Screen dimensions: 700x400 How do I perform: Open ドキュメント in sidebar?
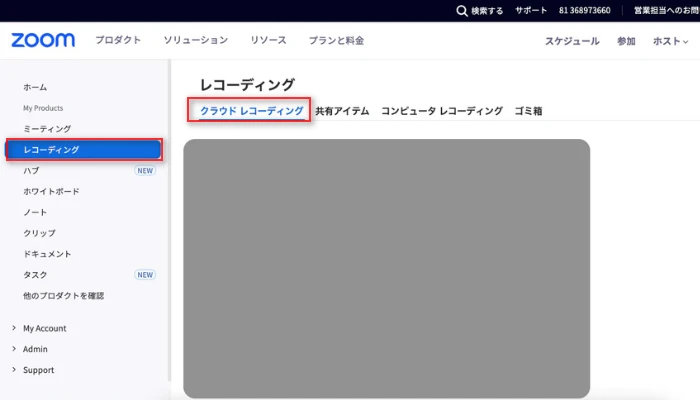pyautogui.click(x=47, y=254)
